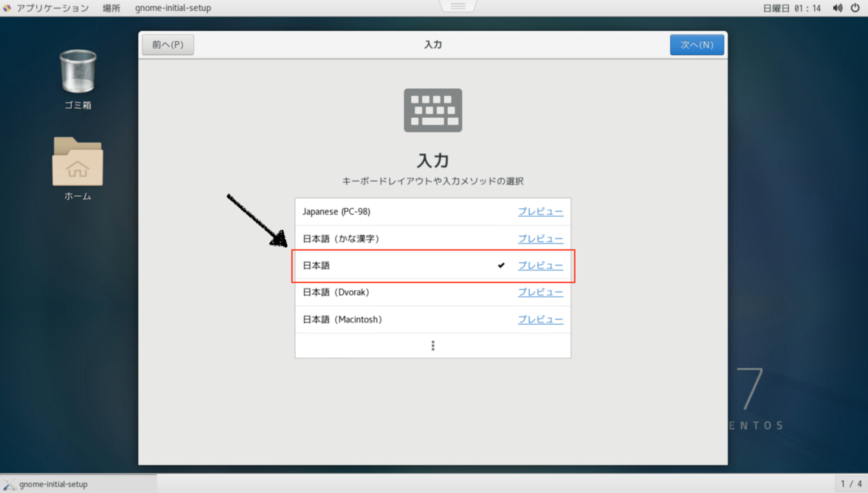Preview the 日本語（Macintosh） layout

coord(540,320)
